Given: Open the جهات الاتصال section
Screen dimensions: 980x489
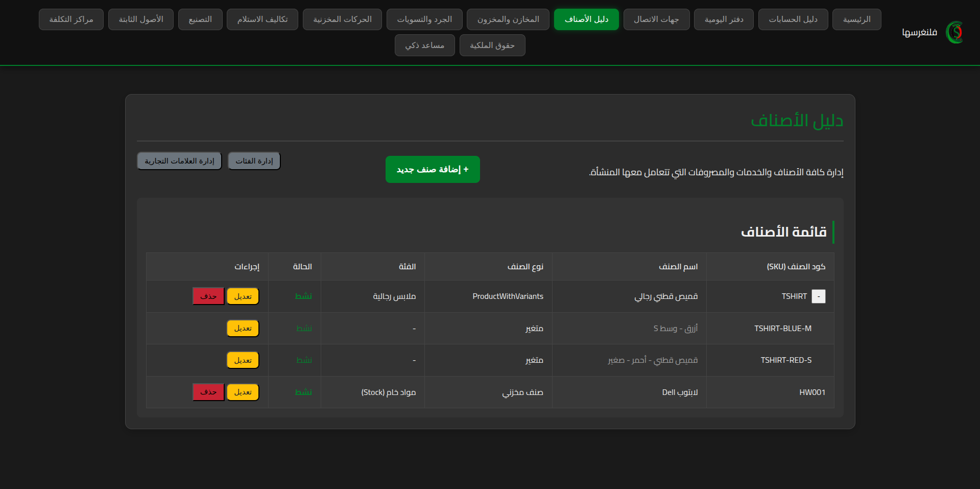Looking at the screenshot, I should [656, 19].
